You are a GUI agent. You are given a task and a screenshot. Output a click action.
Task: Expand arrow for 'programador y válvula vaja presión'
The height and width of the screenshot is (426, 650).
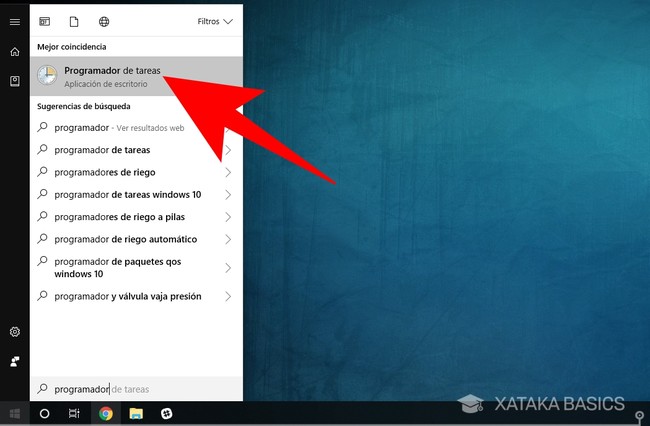(x=228, y=296)
